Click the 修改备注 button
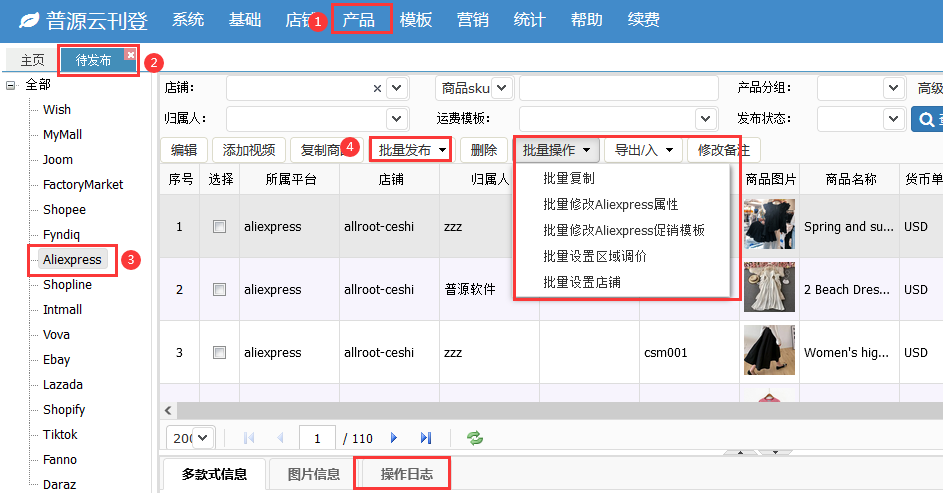Screen dimensions: 943x493 point(723,150)
